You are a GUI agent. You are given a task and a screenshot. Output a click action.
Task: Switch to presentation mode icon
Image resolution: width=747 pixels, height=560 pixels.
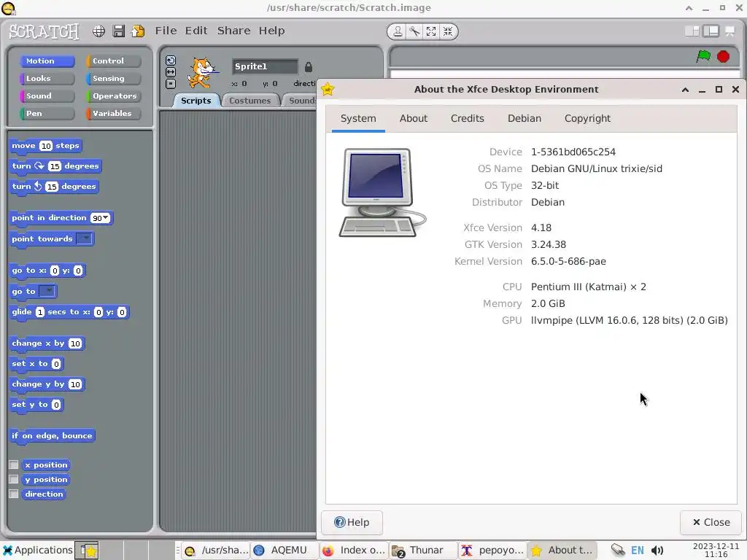coord(729,31)
